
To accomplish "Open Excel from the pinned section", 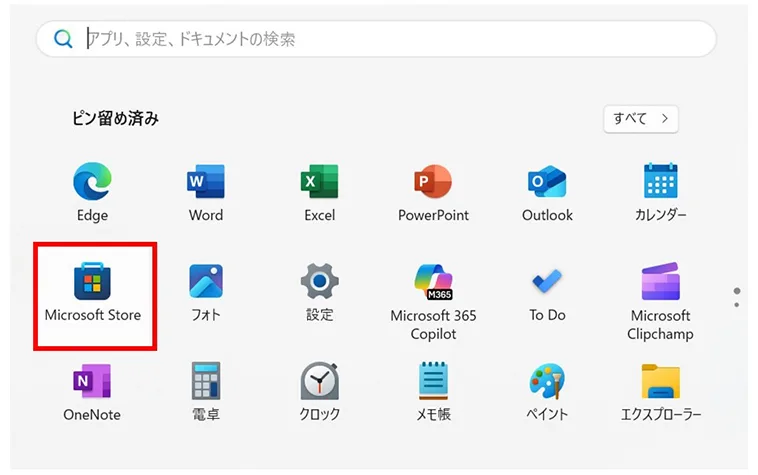I will click(x=319, y=183).
